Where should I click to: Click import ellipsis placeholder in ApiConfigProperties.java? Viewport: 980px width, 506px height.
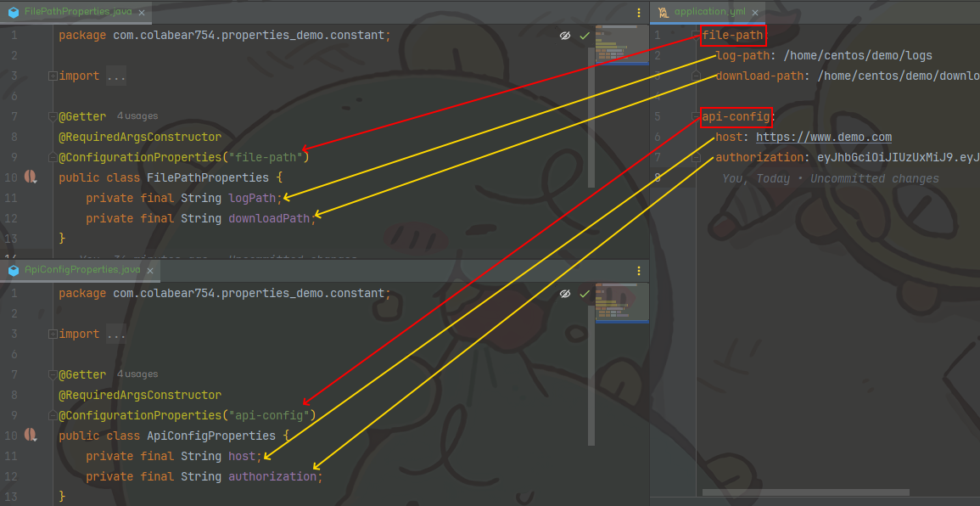(115, 335)
